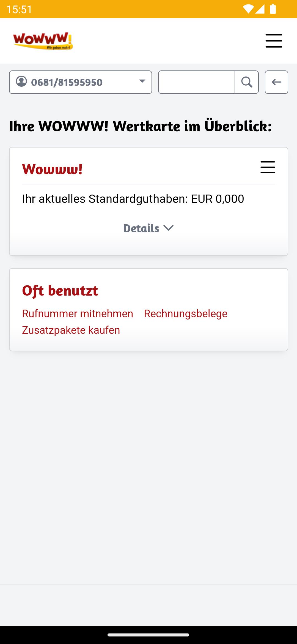Tap the Wowww! card heading
297x644 pixels.
pyautogui.click(x=52, y=169)
